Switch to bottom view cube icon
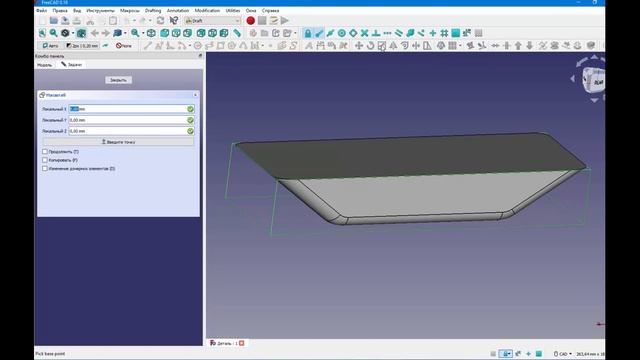Screen dimensions: 640x360 pyautogui.click(x=212, y=33)
